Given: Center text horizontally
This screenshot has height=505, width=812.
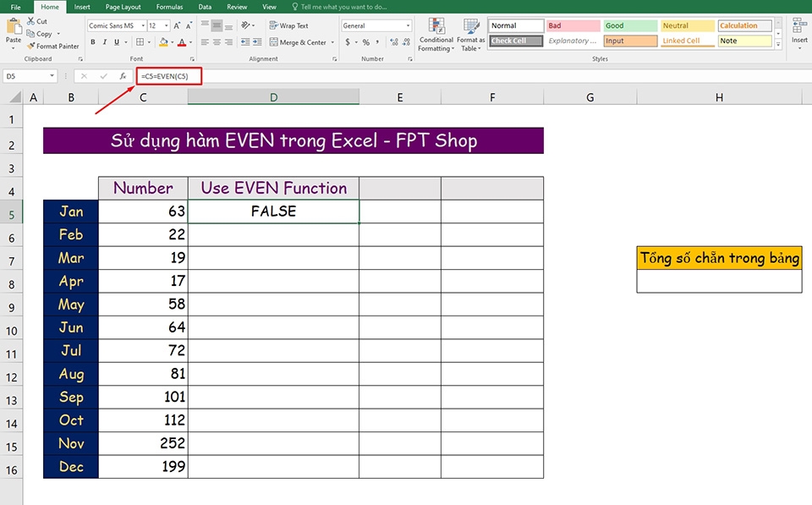Looking at the screenshot, I should coord(217,42).
